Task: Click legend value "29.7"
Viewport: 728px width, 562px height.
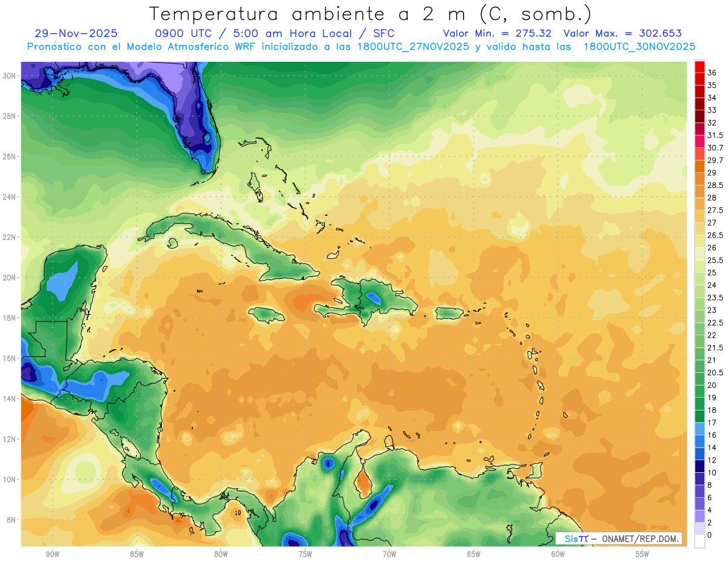Action: tap(715, 160)
